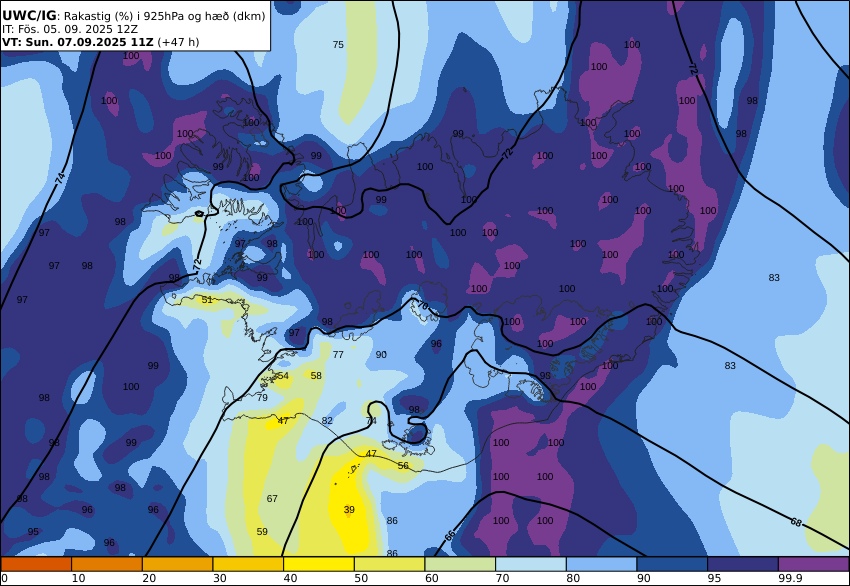Click the 95–99.9 dark navy legend swatch
Viewport: 850px width, 586px height.
743,564
